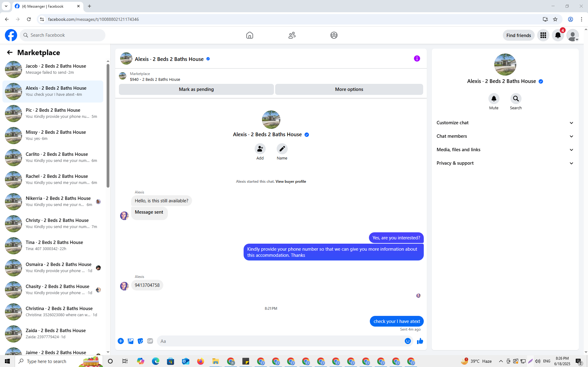Open the Rachel conversation
Screen dimensions: 588x367
pos(53,180)
